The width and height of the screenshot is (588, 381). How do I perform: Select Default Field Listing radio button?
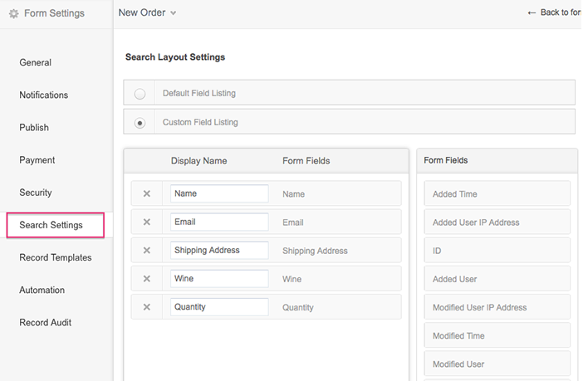[x=140, y=94]
